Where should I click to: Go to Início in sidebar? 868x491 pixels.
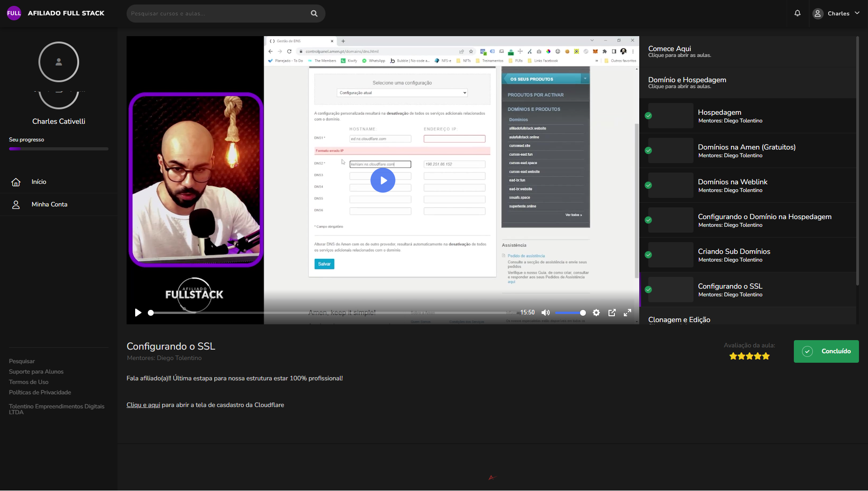pos(39,182)
